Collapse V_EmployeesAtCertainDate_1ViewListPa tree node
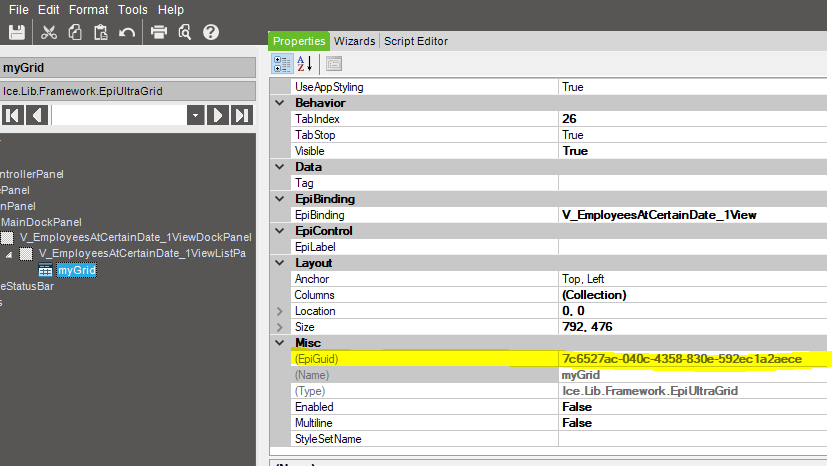Screen dimensions: 832x466 (10, 254)
